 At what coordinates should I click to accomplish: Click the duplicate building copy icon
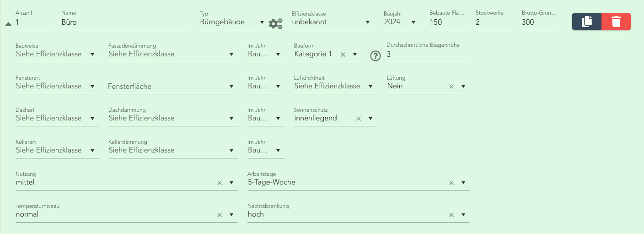[587, 22]
